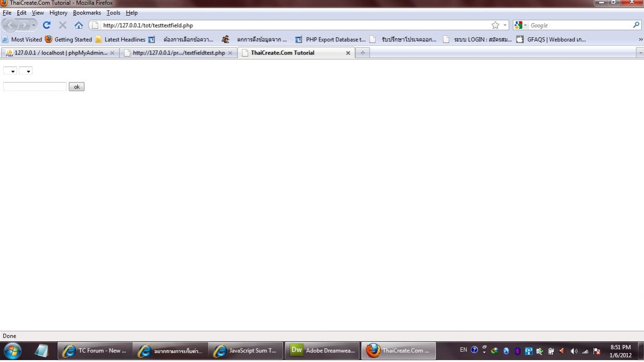Click the volume speaker tray icon
Image resolution: width=644 pixels, height=362 pixels.
coord(574,351)
